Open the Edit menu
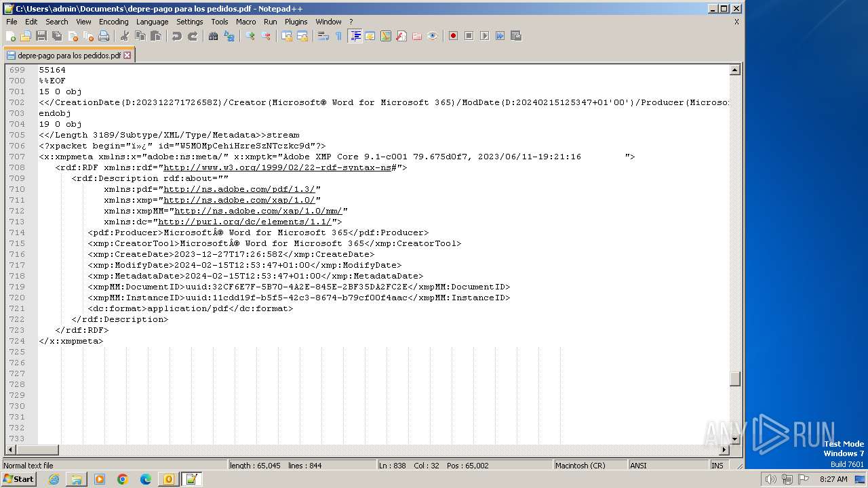The width and height of the screenshot is (868, 488). 31,22
